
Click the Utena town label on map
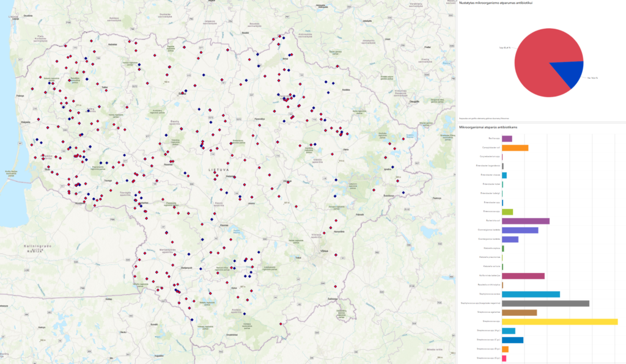[x=345, y=149]
